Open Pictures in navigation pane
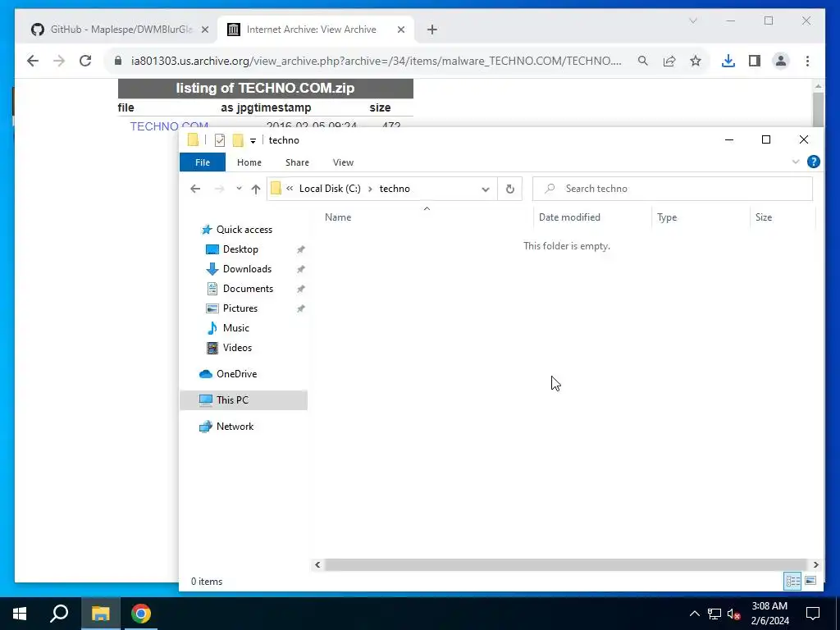Image resolution: width=840 pixels, height=630 pixels. 240,308
